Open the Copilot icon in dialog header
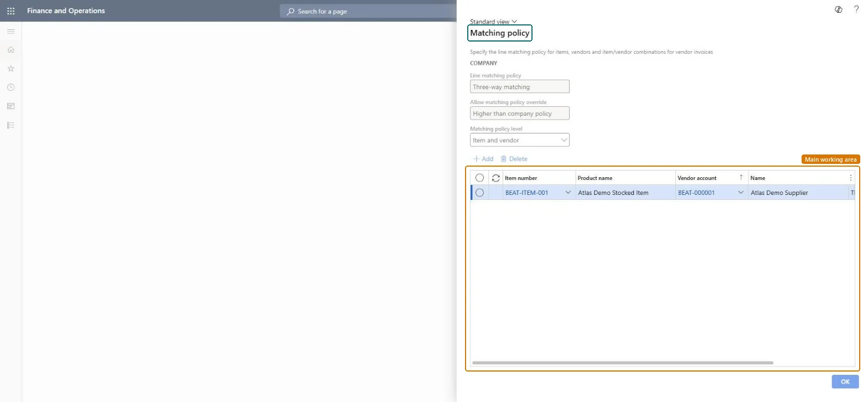 click(838, 9)
